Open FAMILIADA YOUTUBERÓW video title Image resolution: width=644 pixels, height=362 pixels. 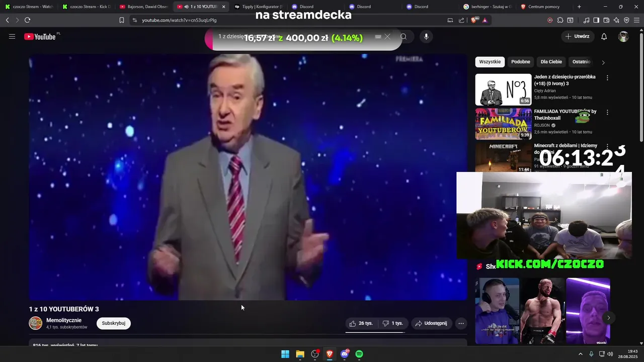[x=566, y=115]
